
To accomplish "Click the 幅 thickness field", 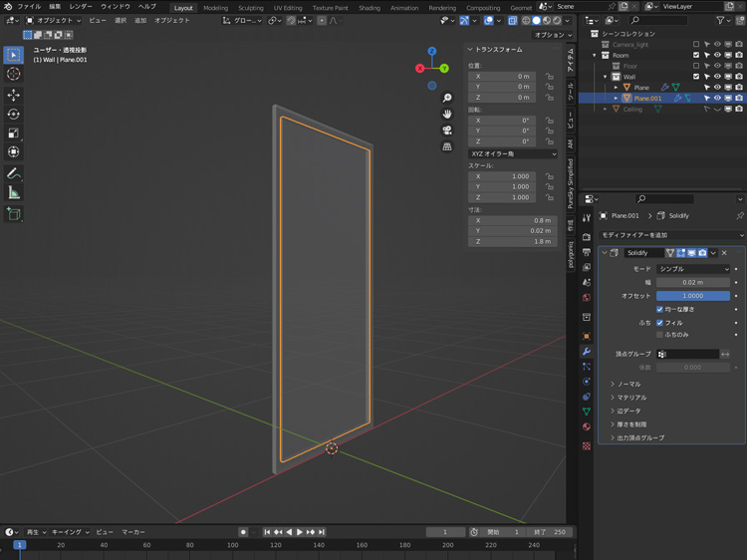I will [x=693, y=283].
